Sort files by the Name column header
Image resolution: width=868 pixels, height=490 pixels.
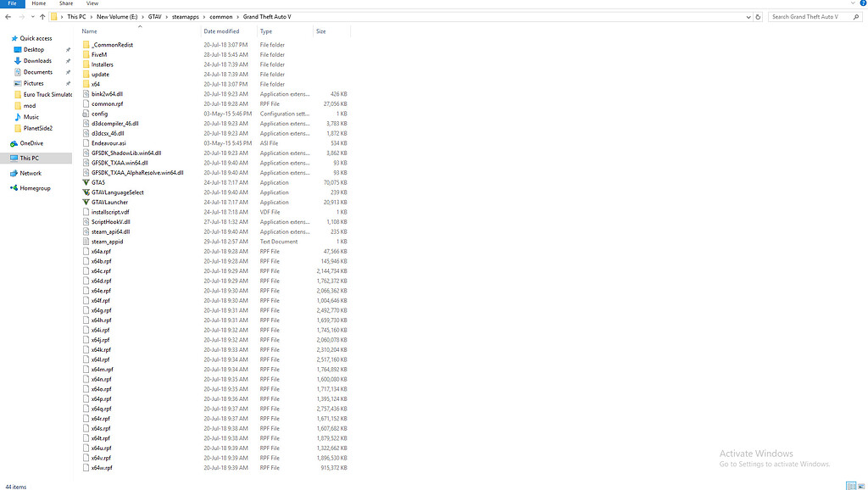point(89,31)
